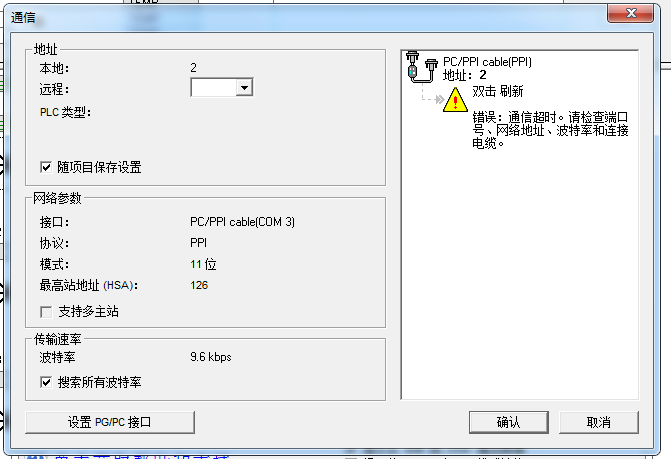Screen dimensions: 671x459
Task: Cancel using the 取消 button
Action: (599, 422)
